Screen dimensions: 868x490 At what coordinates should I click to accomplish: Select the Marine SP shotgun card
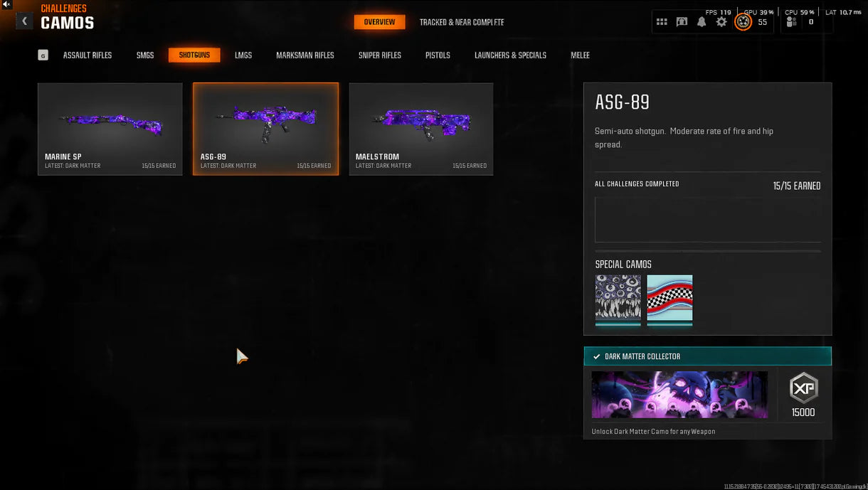click(110, 129)
